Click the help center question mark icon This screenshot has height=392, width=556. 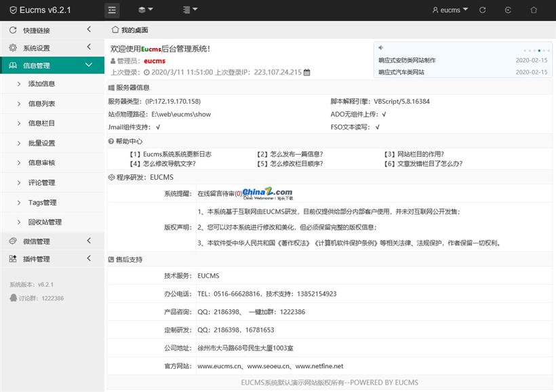click(111, 141)
